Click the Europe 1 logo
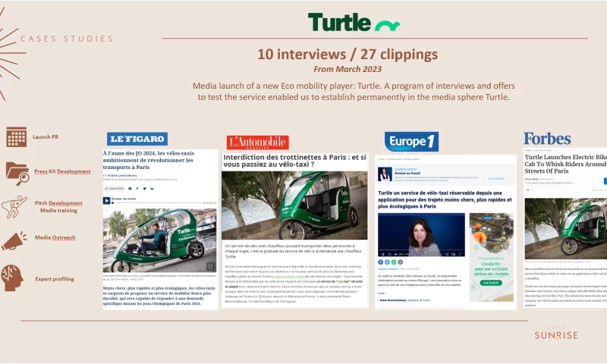 (x=411, y=142)
